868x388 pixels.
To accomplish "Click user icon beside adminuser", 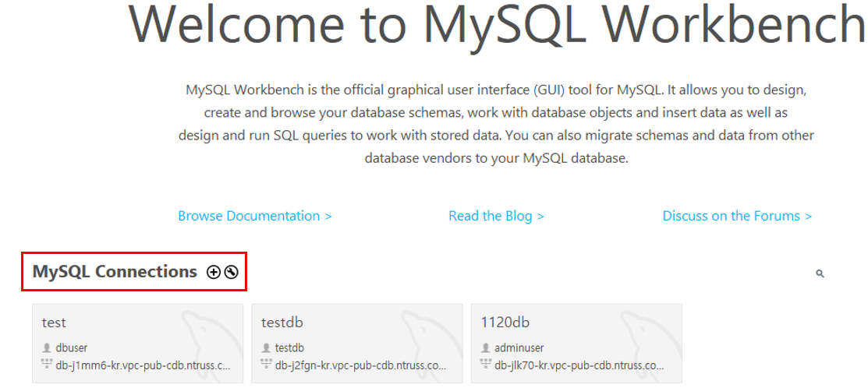I will (486, 347).
